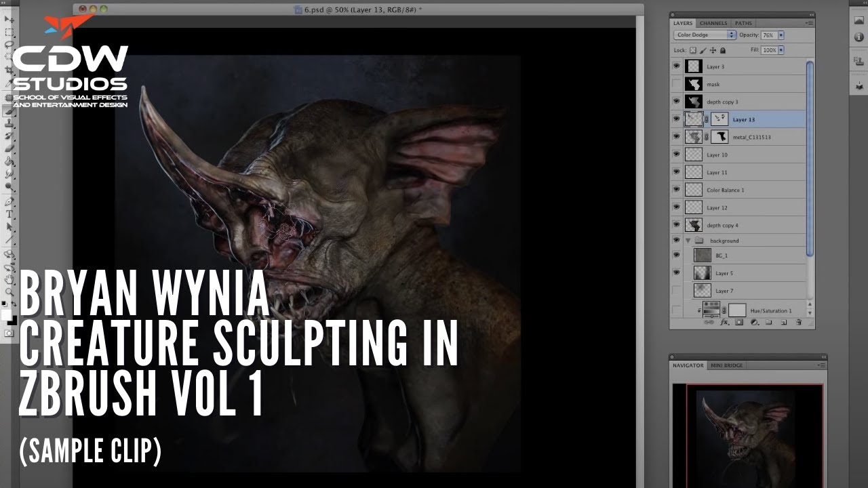Select the Eraser tool
The image size is (868, 488).
pos(9,148)
